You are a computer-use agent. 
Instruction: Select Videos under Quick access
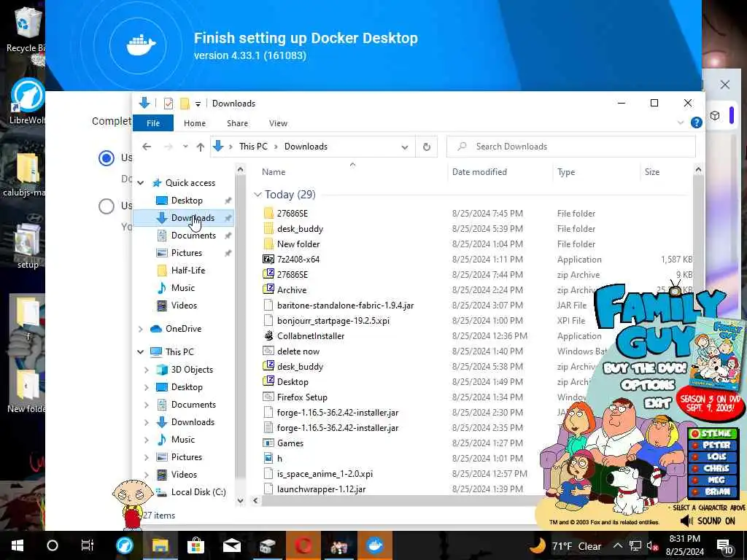183,306
